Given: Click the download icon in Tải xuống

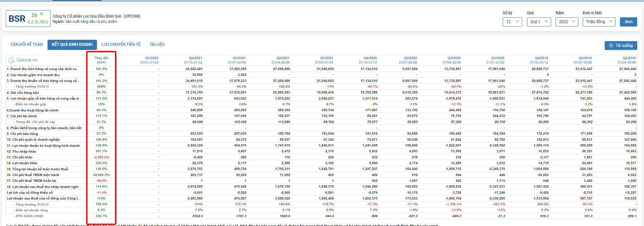Looking at the screenshot, I should click(611, 46).
